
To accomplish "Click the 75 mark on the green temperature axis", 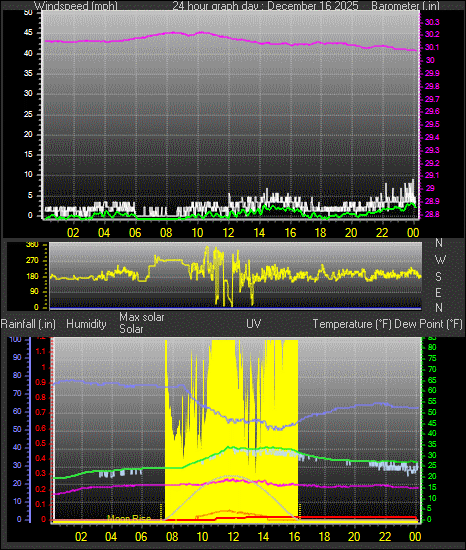I will pyautogui.click(x=432, y=358).
